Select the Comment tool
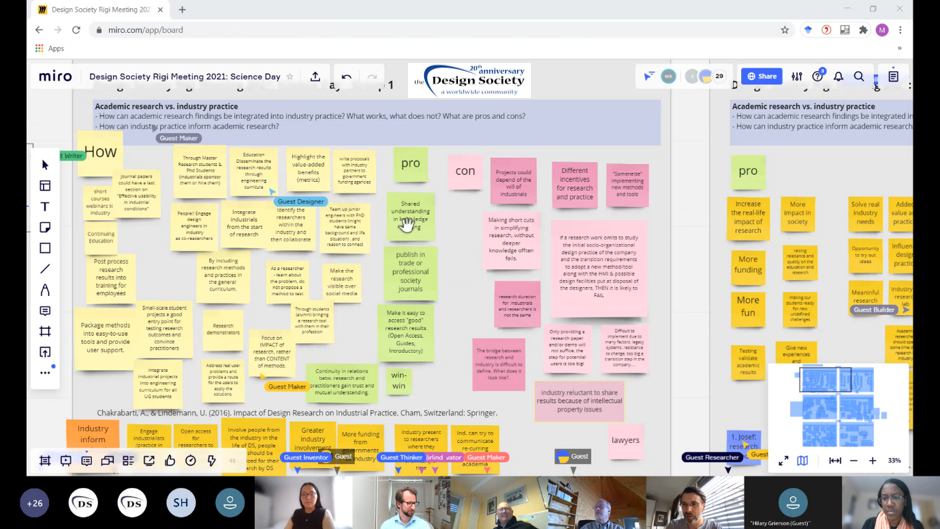940x529 pixels. (45, 311)
